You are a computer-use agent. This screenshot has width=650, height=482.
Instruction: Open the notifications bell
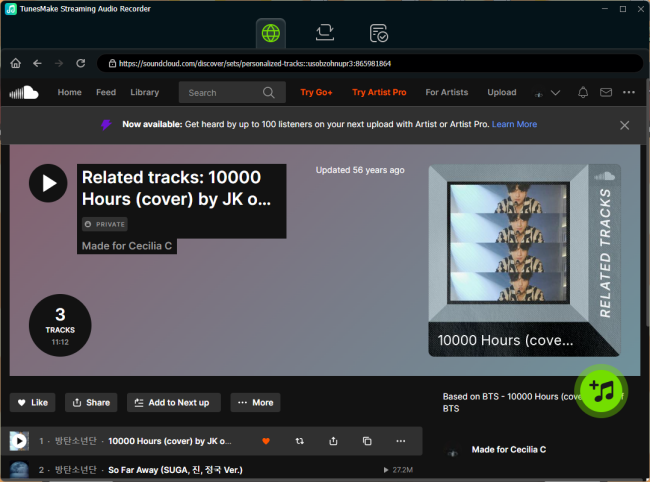coord(583,92)
